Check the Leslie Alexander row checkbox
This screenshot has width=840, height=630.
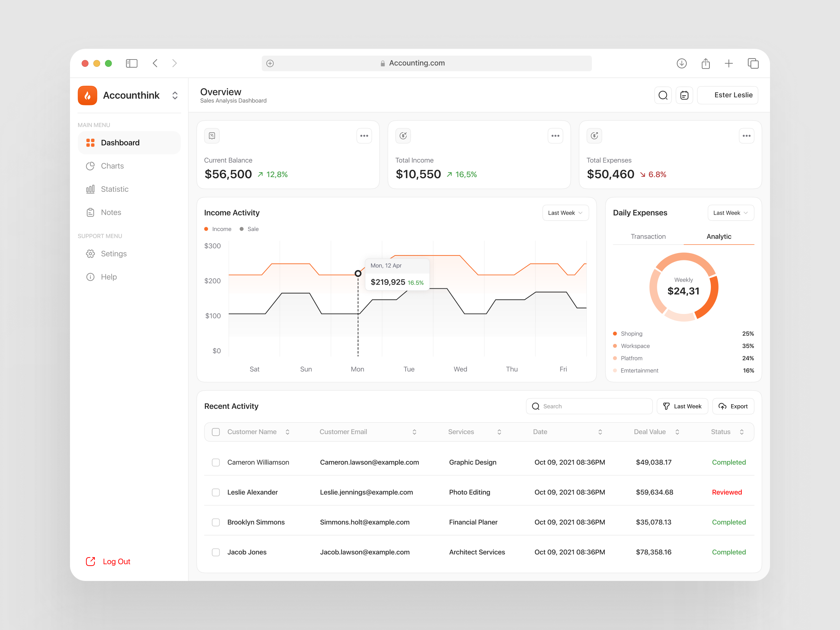coord(216,492)
